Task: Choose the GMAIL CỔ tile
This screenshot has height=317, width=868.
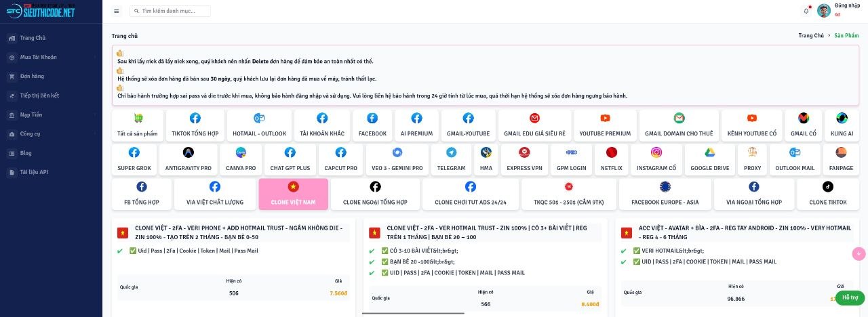Action: pyautogui.click(x=804, y=125)
